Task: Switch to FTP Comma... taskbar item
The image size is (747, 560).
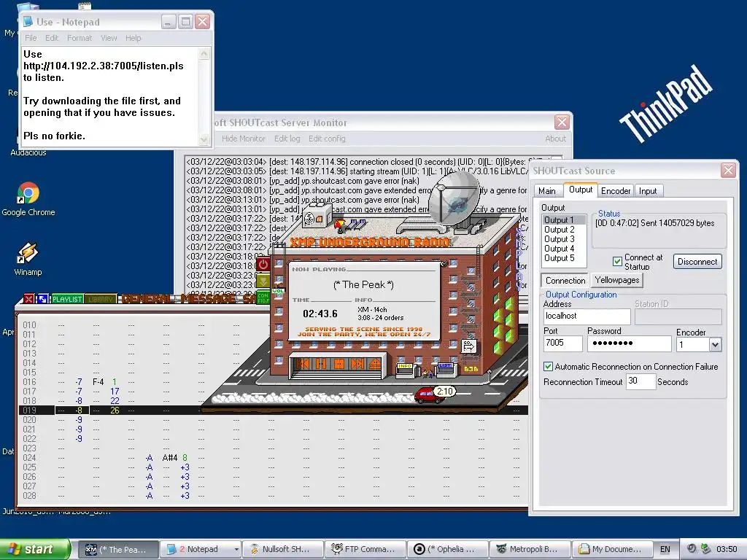Action: click(365, 549)
